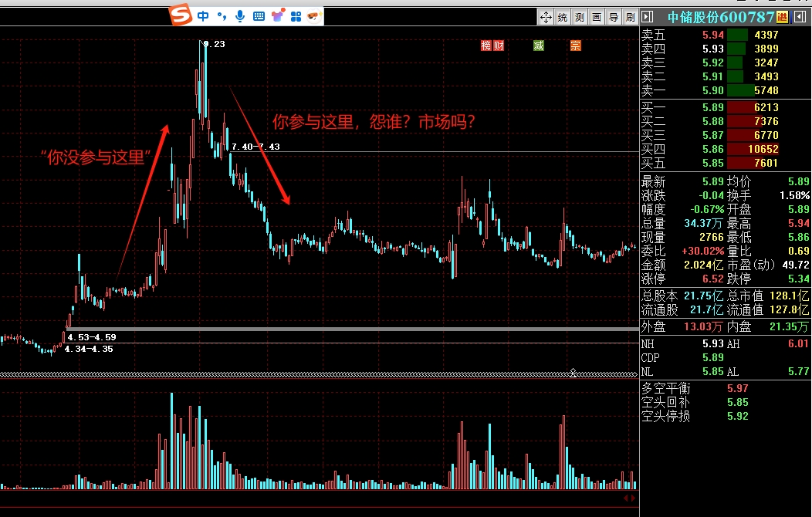This screenshot has width=812, height=517.
Task: Click the 幅度 value -0.67%
Action: coord(707,210)
